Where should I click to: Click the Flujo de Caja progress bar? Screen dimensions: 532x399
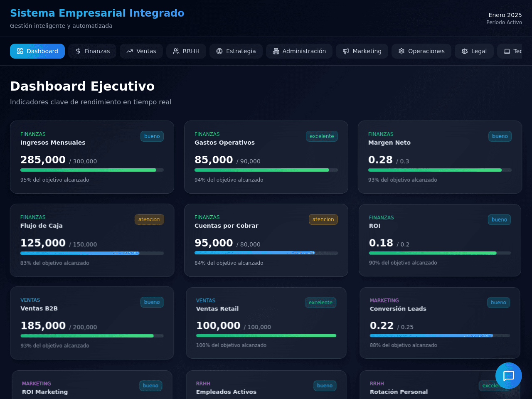tap(92, 253)
